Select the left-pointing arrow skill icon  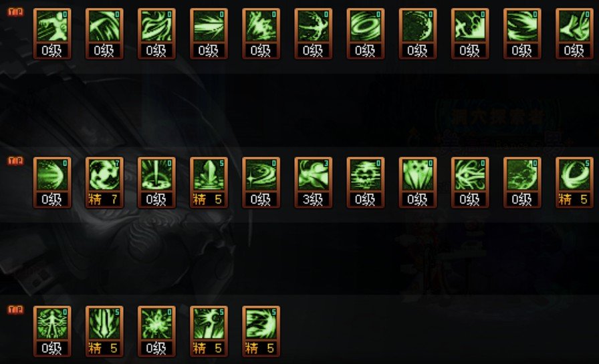(x=574, y=33)
